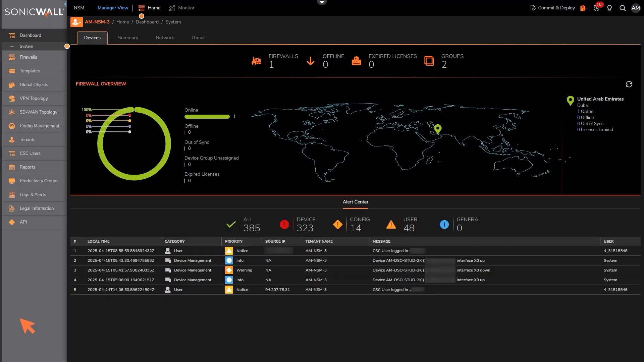The width and height of the screenshot is (644, 362).
Task: Click the green Online progress bar
Action: [x=207, y=117]
